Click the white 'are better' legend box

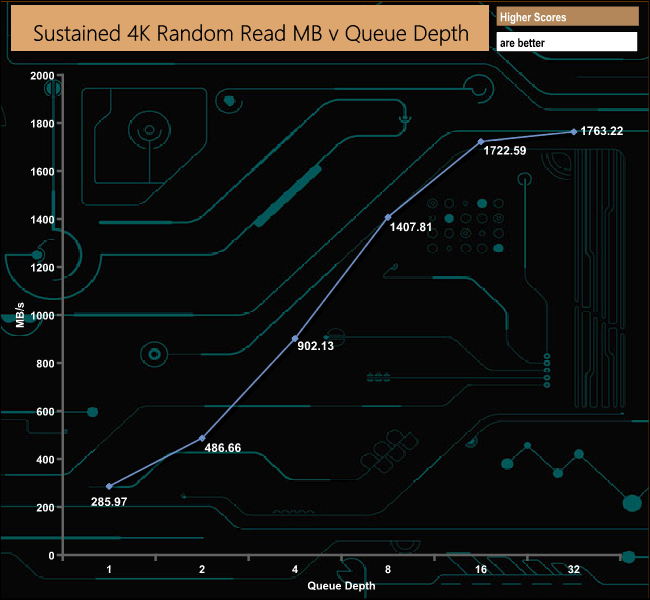click(567, 42)
